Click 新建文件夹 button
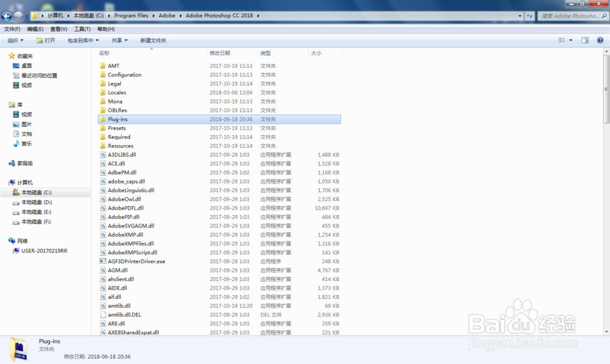610x364 pixels. coord(153,40)
